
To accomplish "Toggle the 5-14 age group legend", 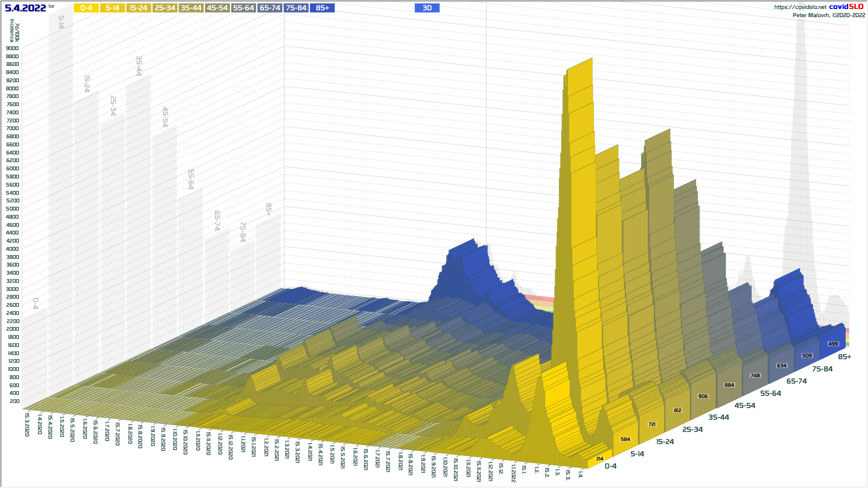I will click(x=112, y=8).
